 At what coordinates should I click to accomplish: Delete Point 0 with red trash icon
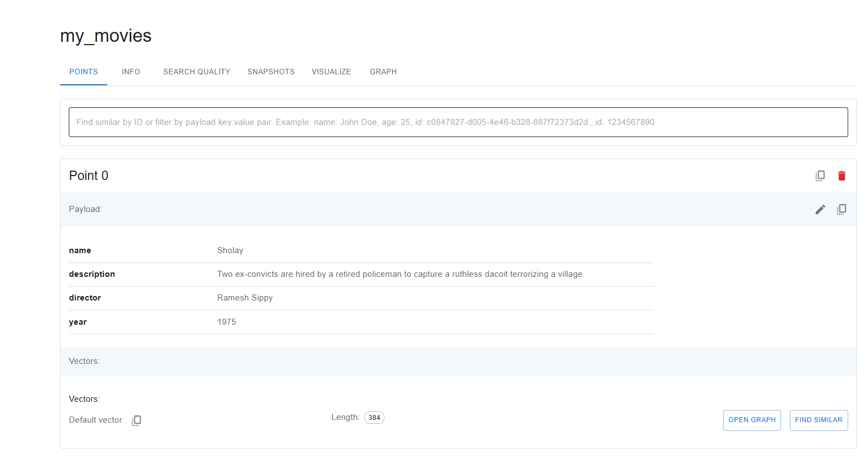tap(842, 176)
